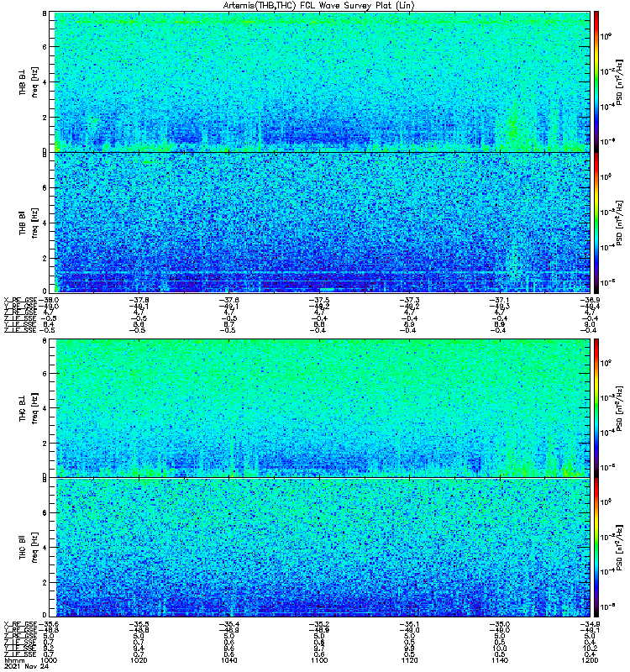Click the PSD color bar beside THB B-perpendicular panel
The width and height of the screenshot is (630, 672).
click(596, 81)
